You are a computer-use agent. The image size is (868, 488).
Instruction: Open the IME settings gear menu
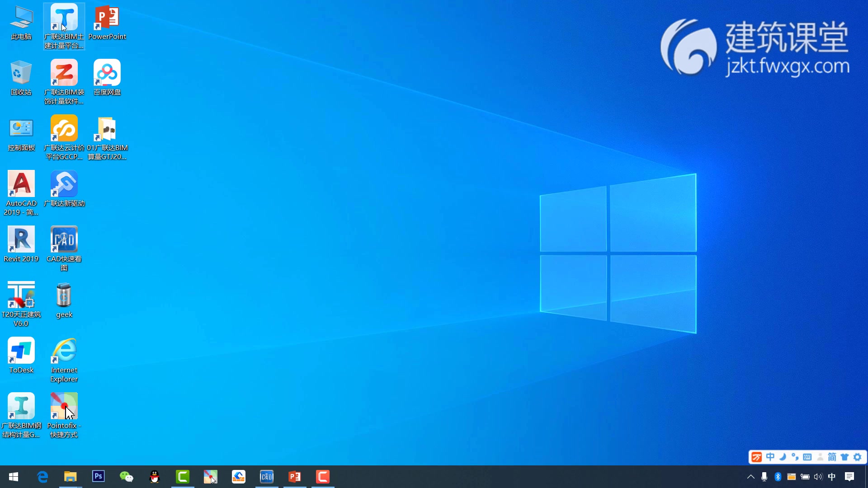pyautogui.click(x=858, y=457)
